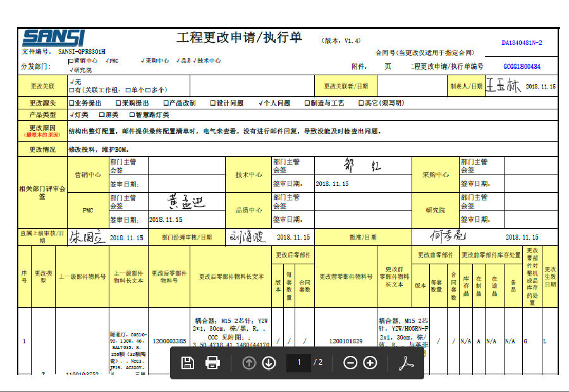Click the page number field showing 1

point(298,363)
